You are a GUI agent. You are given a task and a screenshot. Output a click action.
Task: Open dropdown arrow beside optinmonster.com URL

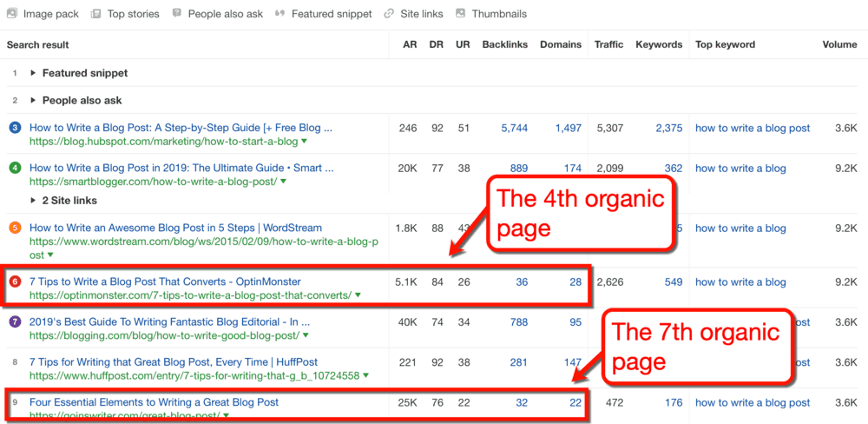click(358, 295)
